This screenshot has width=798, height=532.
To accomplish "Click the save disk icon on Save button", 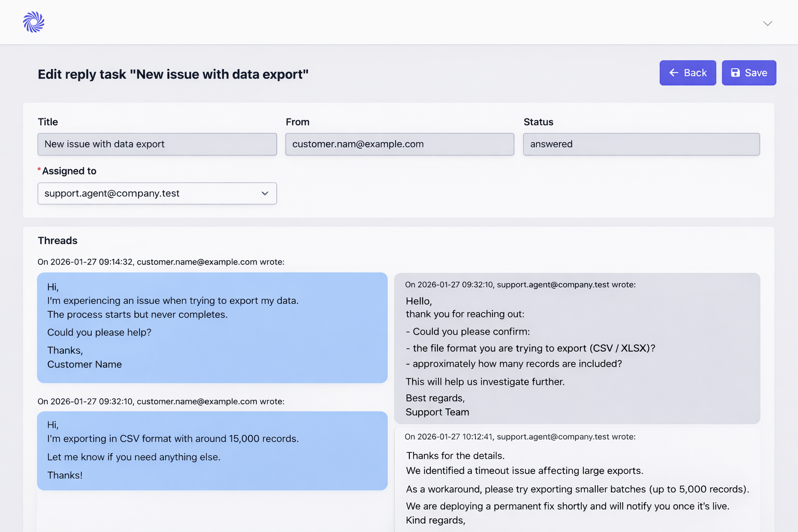I will (x=735, y=73).
